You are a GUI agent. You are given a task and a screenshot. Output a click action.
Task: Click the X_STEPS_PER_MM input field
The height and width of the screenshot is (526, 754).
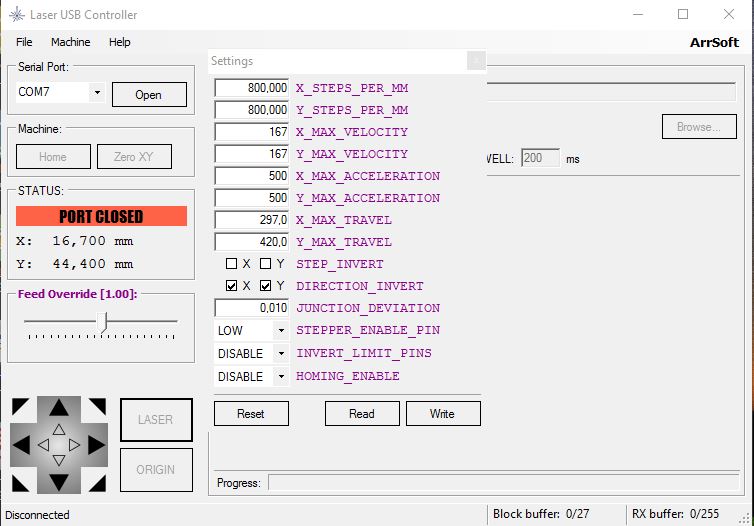point(251,88)
